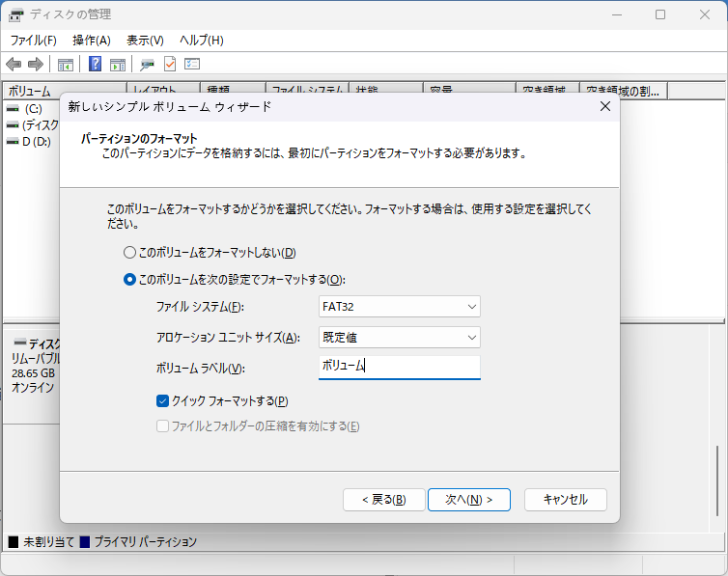Image resolution: width=728 pixels, height=576 pixels.
Task: Click the ディスク removable disk label in lower pane
Action: coord(44,343)
